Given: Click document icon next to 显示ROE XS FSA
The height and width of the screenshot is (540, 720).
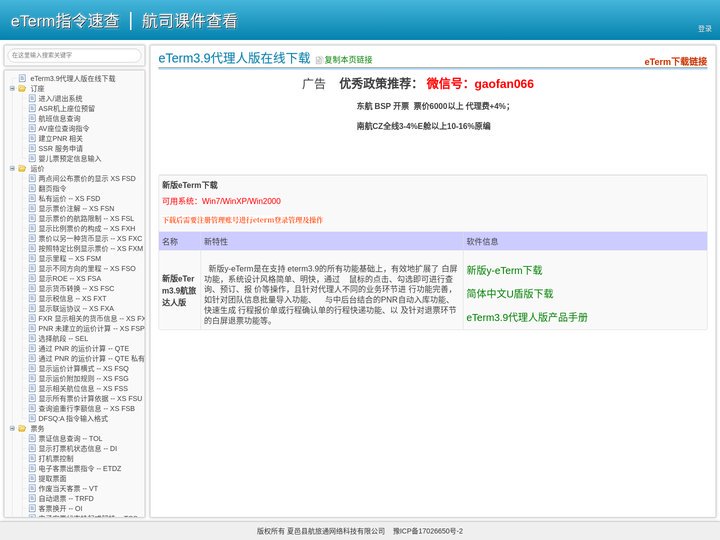Looking at the screenshot, I should coord(32,278).
